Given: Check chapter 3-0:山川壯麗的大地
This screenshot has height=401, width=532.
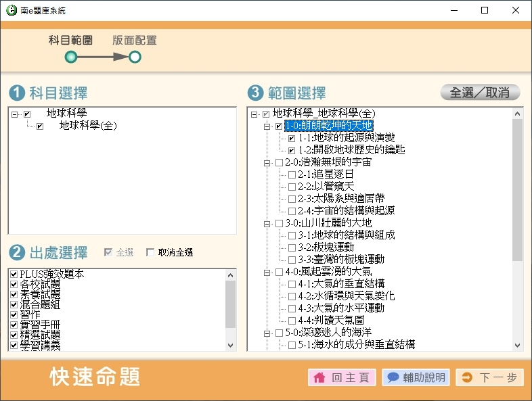Looking at the screenshot, I should tap(279, 223).
